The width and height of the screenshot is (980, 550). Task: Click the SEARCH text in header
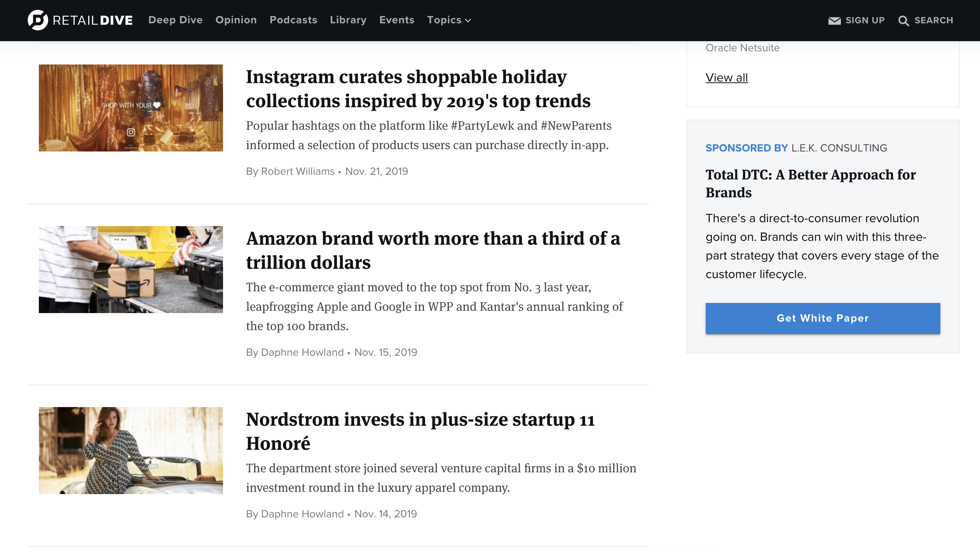tap(934, 20)
